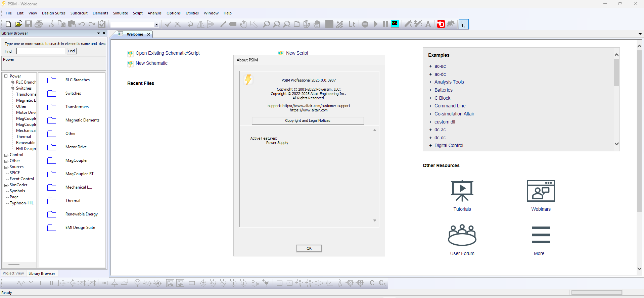Screen dimensions: 644x298
Task: Toggle the Library Browser toolbar button
Action: pos(464,24)
